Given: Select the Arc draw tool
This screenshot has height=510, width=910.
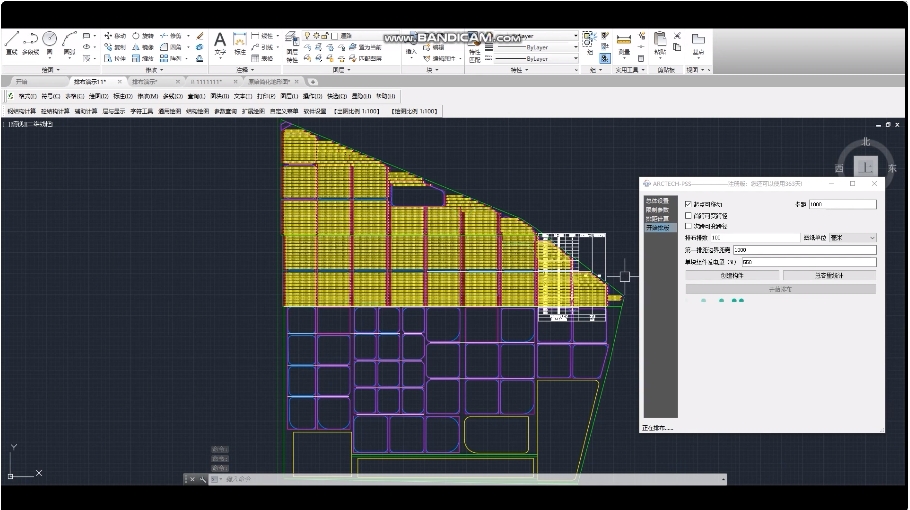Looking at the screenshot, I should [69, 40].
